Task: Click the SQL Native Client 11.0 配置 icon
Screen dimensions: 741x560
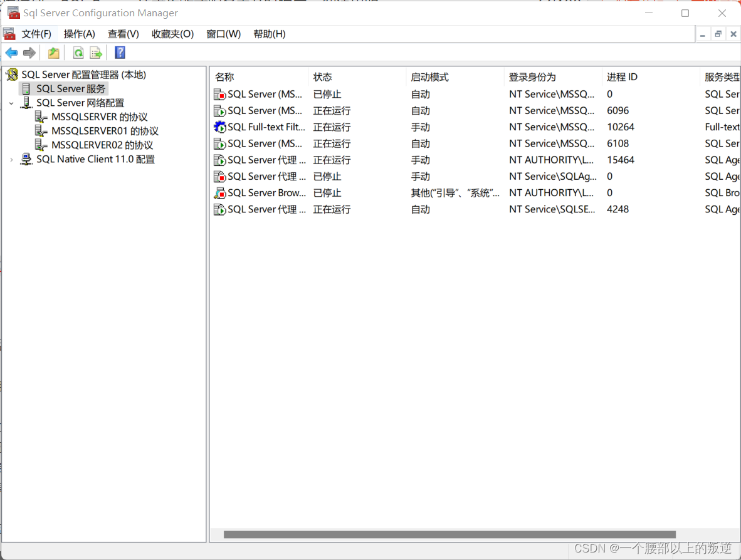Action: click(x=26, y=159)
